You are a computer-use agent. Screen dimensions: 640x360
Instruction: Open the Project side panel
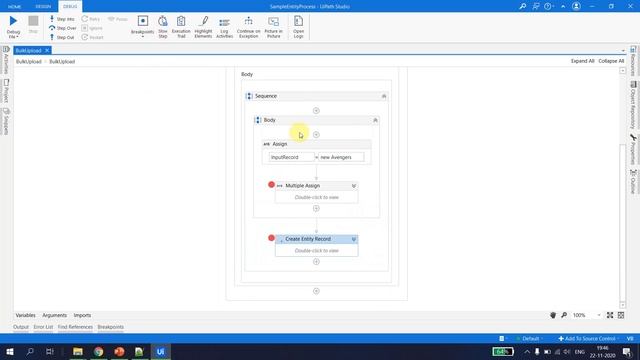6,91
